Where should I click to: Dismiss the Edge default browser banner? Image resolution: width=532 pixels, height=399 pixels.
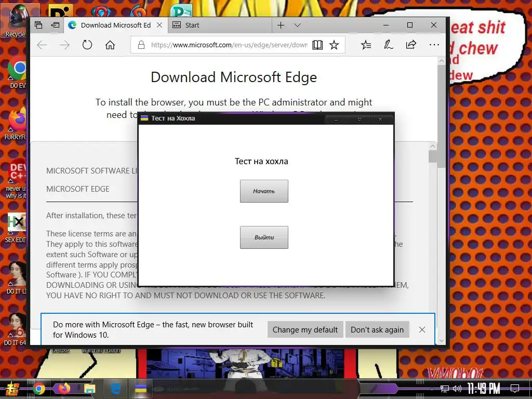(x=422, y=329)
